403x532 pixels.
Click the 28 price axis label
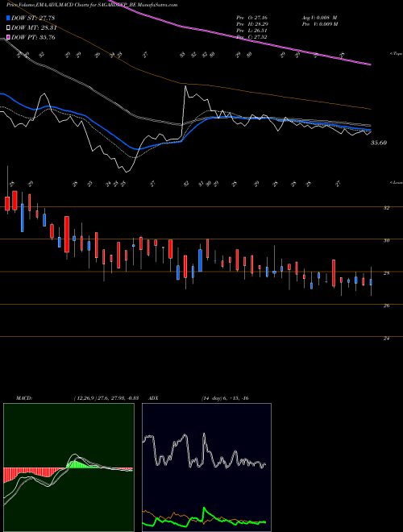pos(386,273)
